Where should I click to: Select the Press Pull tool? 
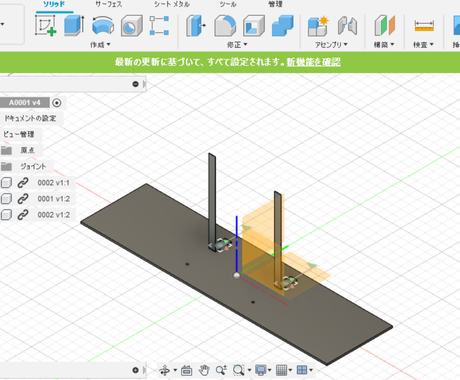point(196,26)
